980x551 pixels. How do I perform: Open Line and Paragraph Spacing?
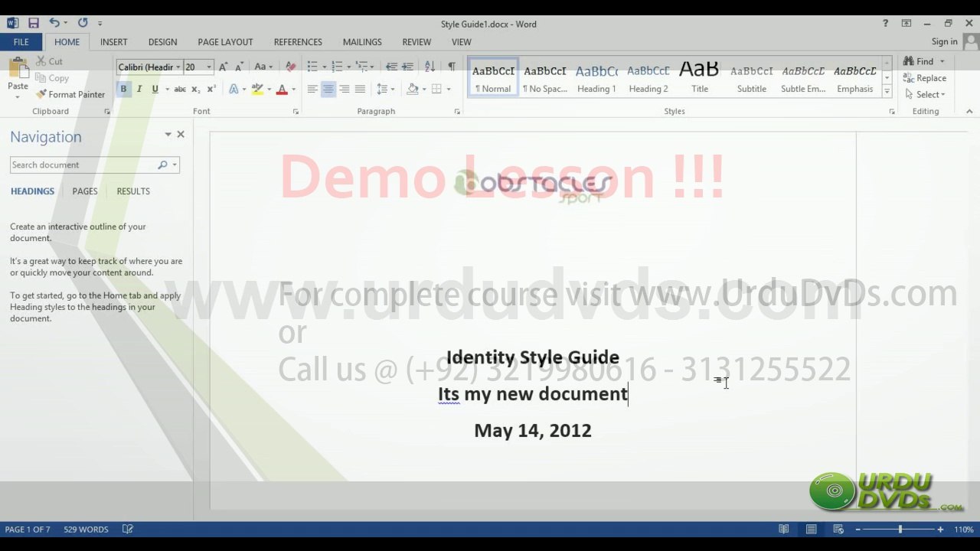[x=385, y=90]
